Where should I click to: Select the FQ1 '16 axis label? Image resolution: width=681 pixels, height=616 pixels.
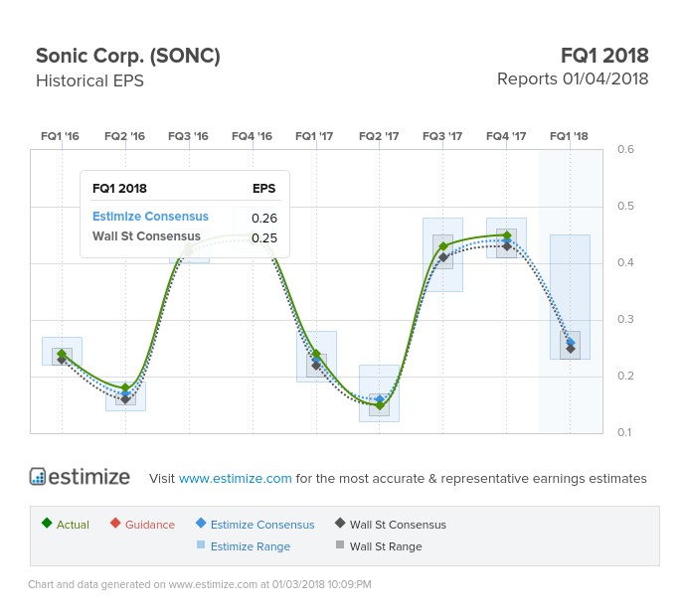tap(60, 136)
